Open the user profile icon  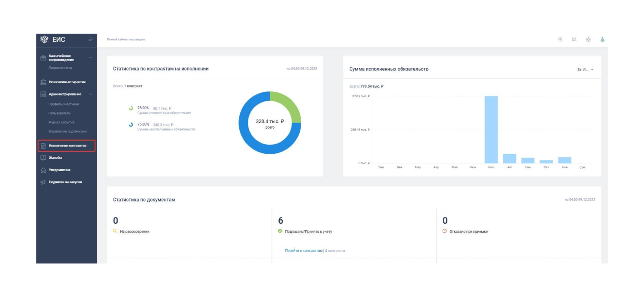click(x=602, y=40)
